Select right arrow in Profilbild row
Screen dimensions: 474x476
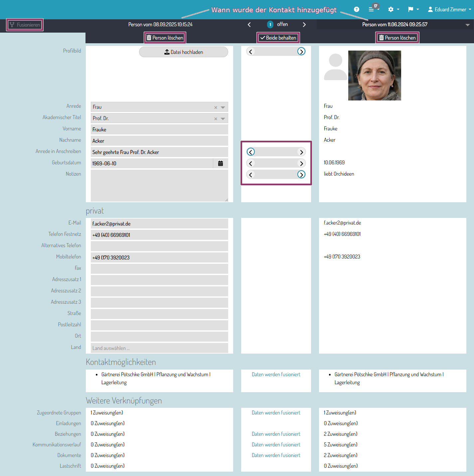pos(301,52)
